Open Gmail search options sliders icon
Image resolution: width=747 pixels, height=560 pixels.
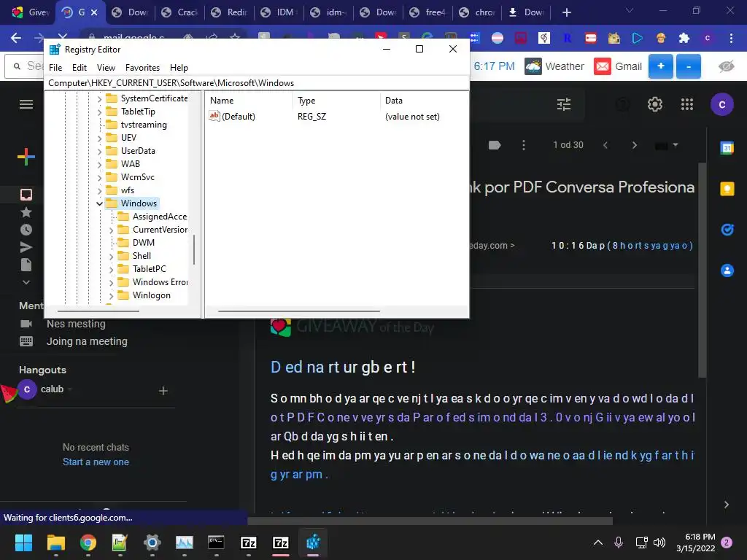click(564, 104)
